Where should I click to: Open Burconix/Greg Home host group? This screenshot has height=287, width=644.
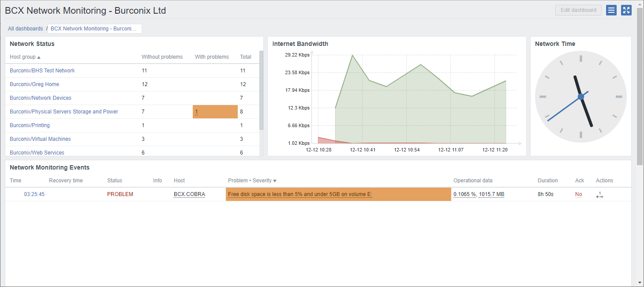34,84
